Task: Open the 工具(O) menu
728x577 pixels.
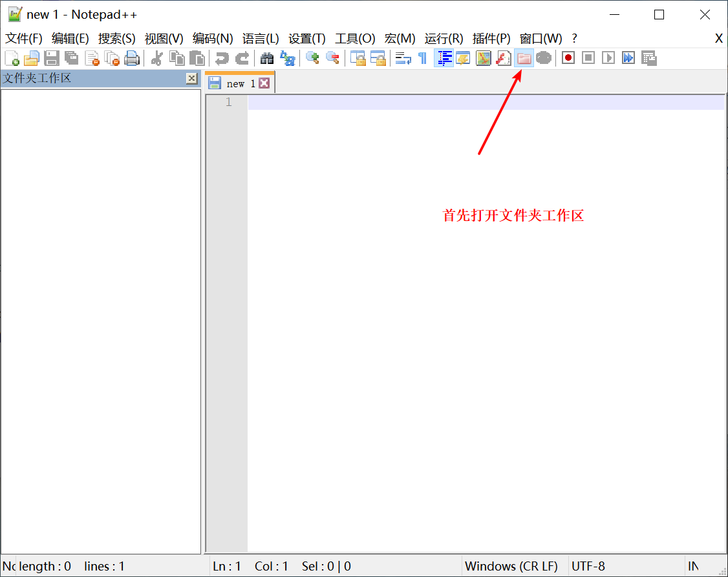Action: 355,39
